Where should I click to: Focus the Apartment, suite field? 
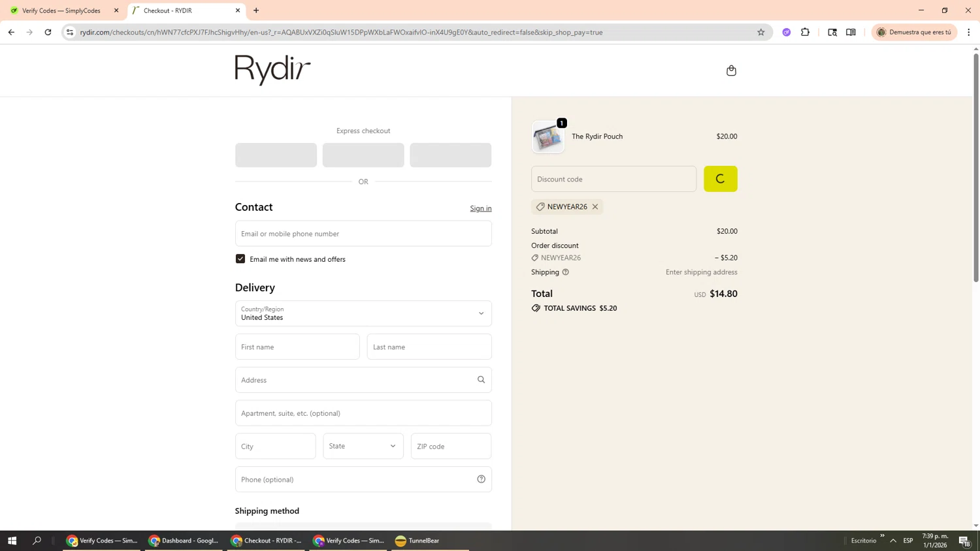tap(363, 413)
